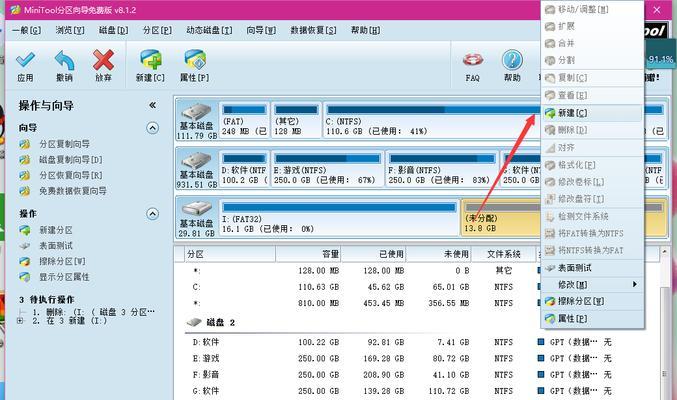The height and width of the screenshot is (400, 677).
Task: Select the E:游戏 (NTFS) partition block
Action: [327, 169]
